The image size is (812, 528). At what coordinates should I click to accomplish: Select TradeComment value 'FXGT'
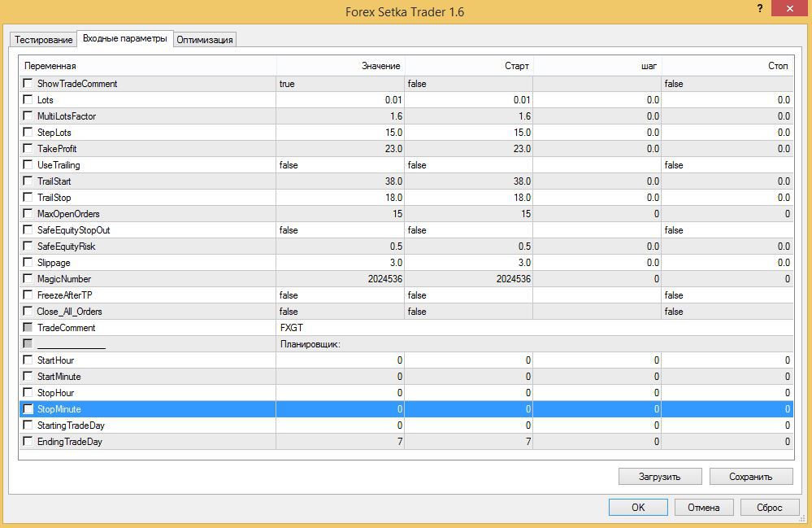click(x=535, y=328)
